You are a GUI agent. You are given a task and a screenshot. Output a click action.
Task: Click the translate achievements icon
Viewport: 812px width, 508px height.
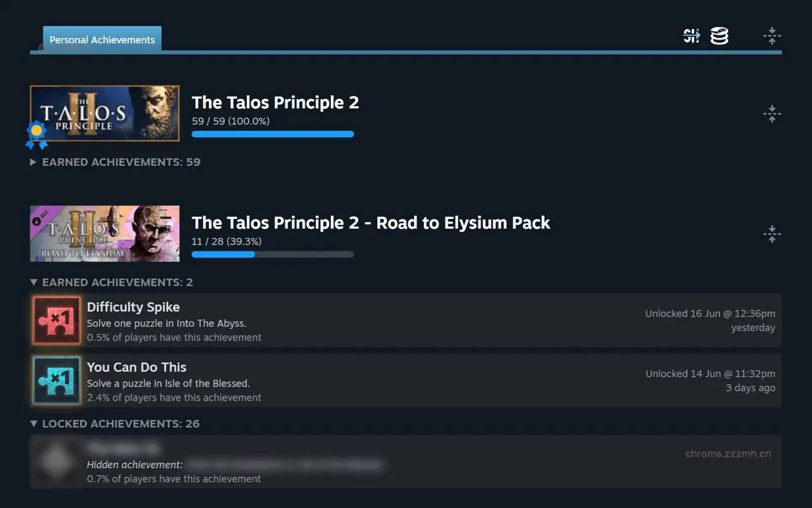click(x=691, y=36)
